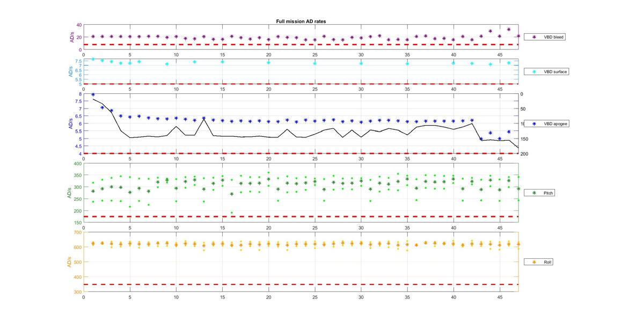Click the red dashed threshold line in VBD bleed plot

(301, 45)
